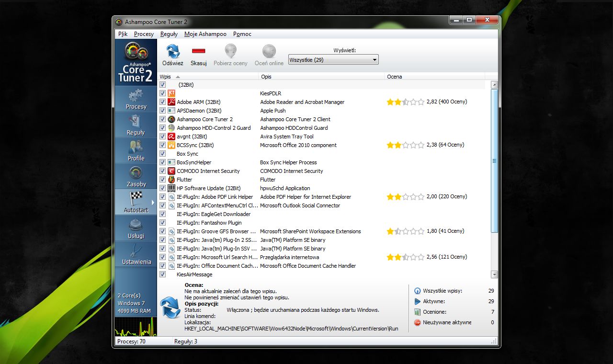Screen dimensions: 613x364
Task: Open the Plik menu
Action: click(123, 34)
